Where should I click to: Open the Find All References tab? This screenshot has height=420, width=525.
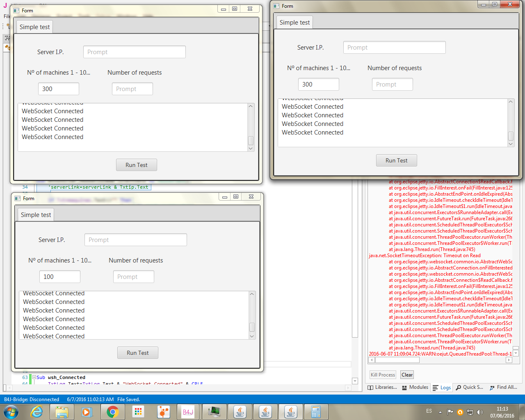click(x=504, y=387)
